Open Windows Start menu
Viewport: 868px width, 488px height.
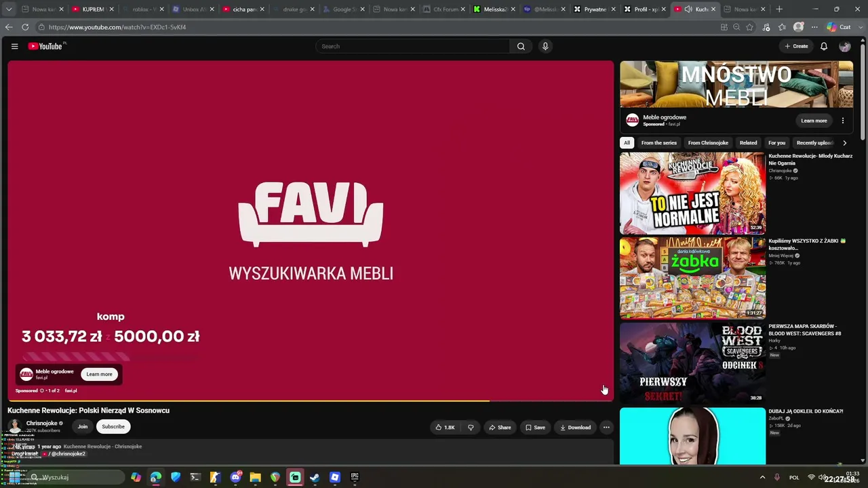tap(14, 477)
